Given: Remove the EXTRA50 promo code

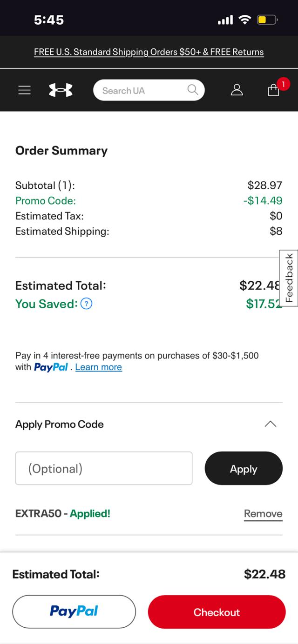Looking at the screenshot, I should click(263, 514).
